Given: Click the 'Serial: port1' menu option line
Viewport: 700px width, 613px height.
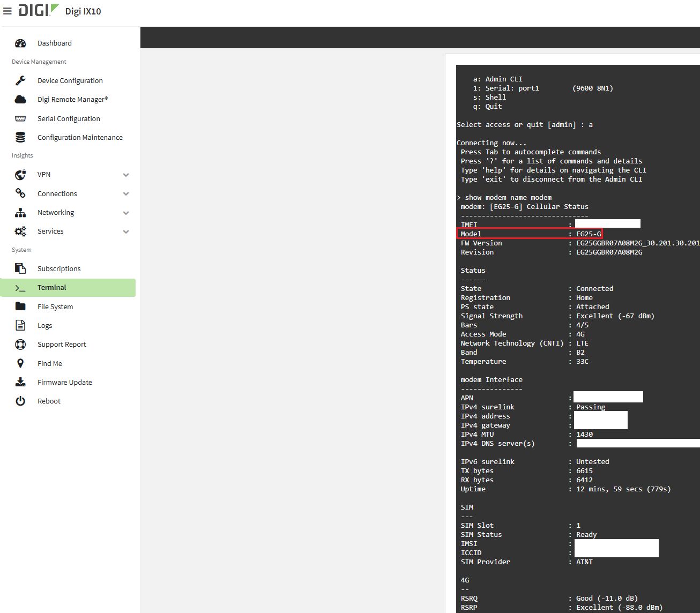Looking at the screenshot, I should 543,88.
